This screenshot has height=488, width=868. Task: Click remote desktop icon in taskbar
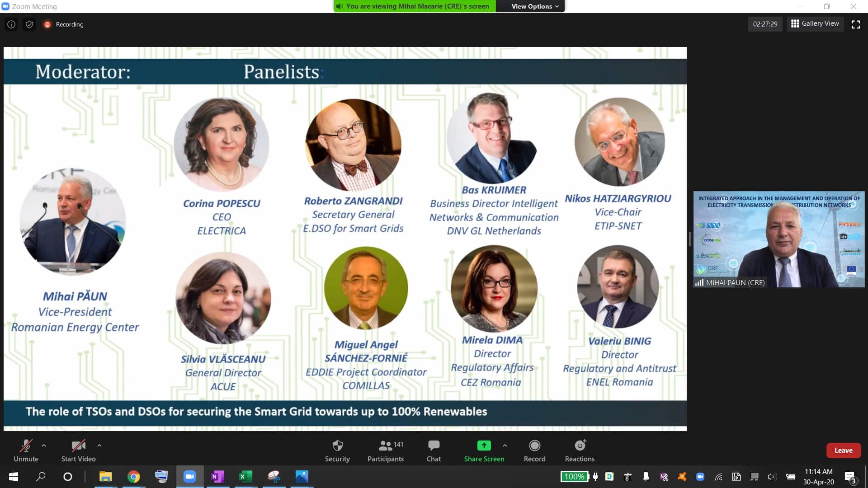[x=161, y=477]
